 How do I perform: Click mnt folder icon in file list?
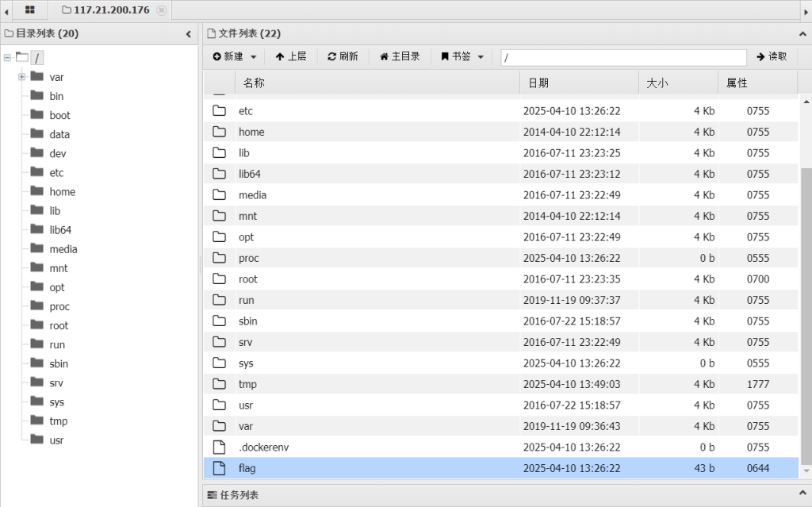[220, 216]
